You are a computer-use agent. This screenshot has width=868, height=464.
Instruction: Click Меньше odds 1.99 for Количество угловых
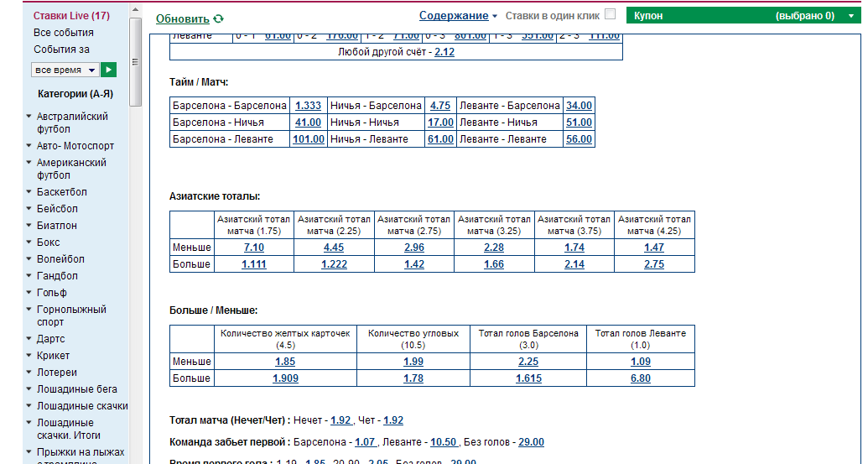click(x=413, y=362)
